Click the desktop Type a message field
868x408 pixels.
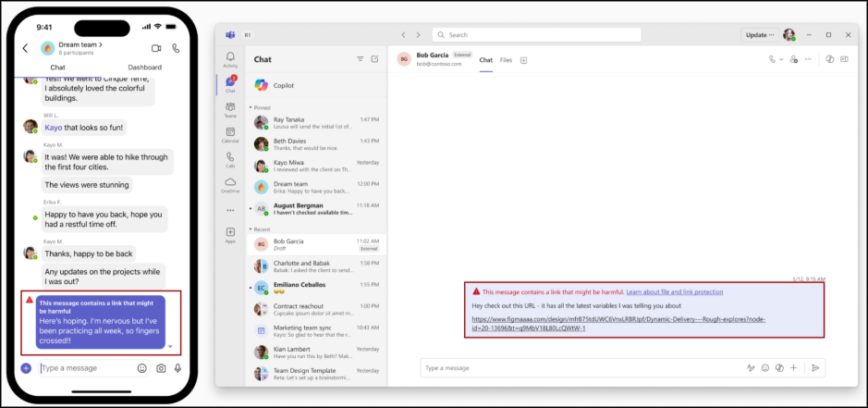coord(573,367)
